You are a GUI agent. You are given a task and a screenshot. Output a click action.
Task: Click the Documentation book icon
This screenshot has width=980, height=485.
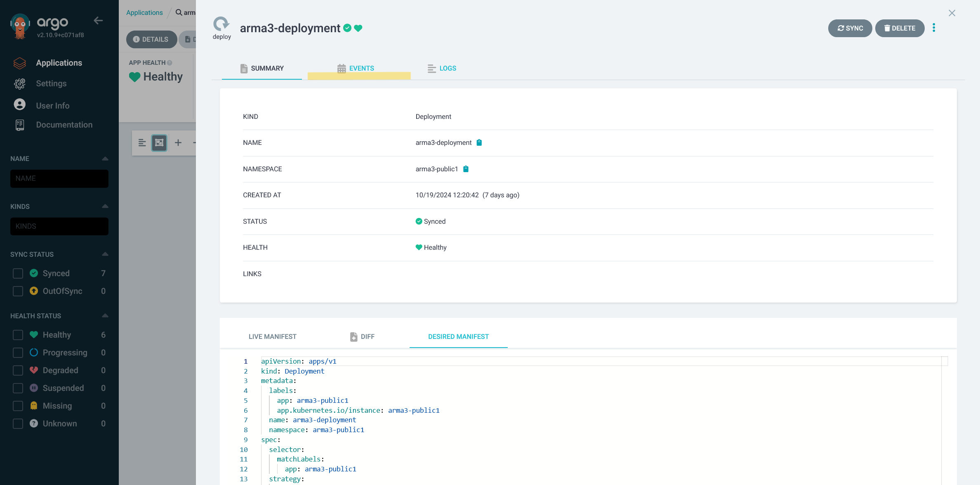point(20,125)
